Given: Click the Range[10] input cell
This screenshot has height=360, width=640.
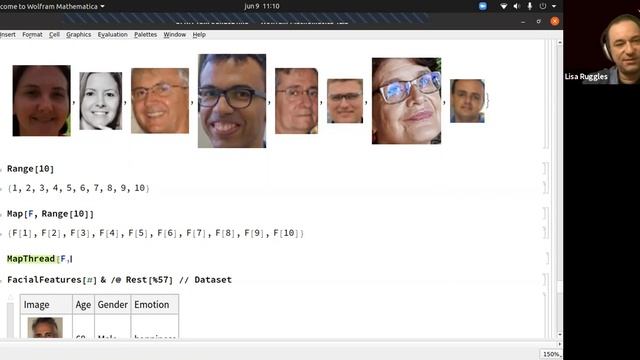Looking at the screenshot, I should (x=31, y=169).
